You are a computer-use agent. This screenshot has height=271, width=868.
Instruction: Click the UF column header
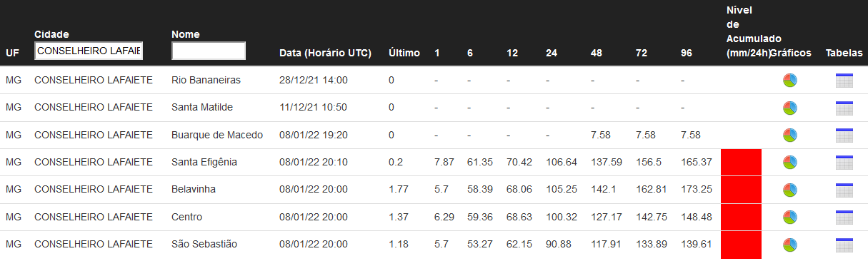coord(12,53)
